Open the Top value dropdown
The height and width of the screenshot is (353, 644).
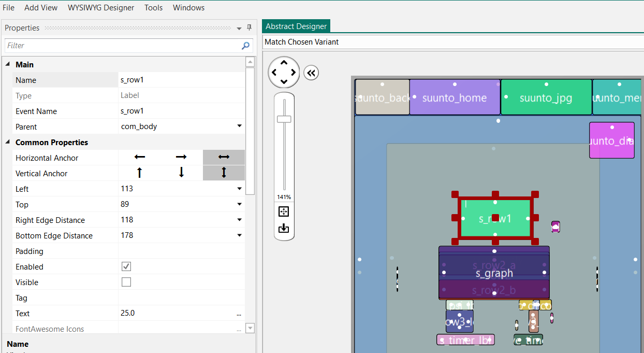[239, 204]
